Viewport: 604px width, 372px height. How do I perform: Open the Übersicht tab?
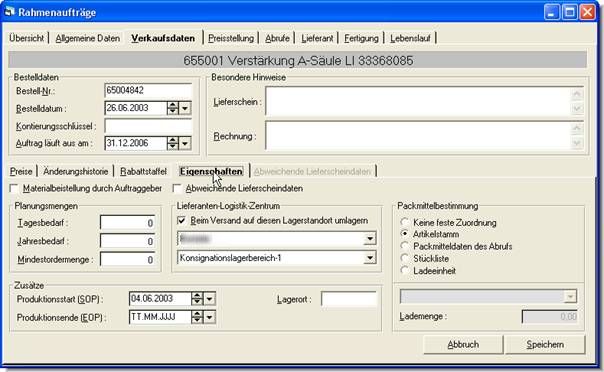click(26, 38)
